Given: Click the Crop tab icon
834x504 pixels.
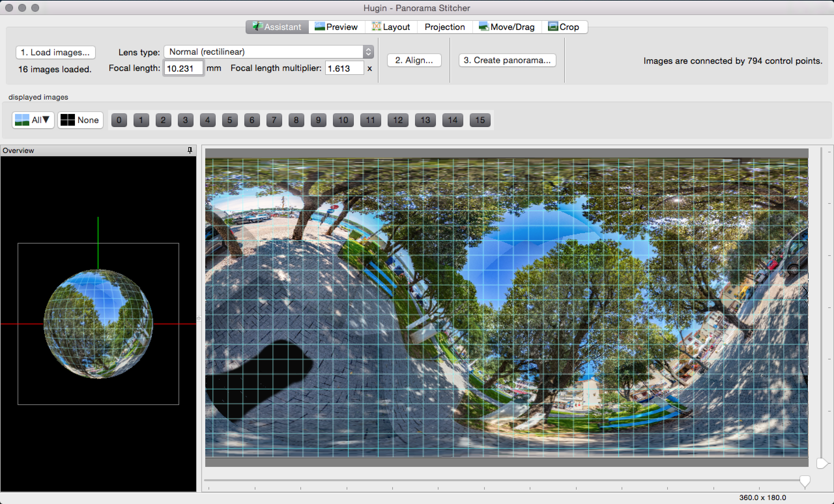Looking at the screenshot, I should [553, 26].
